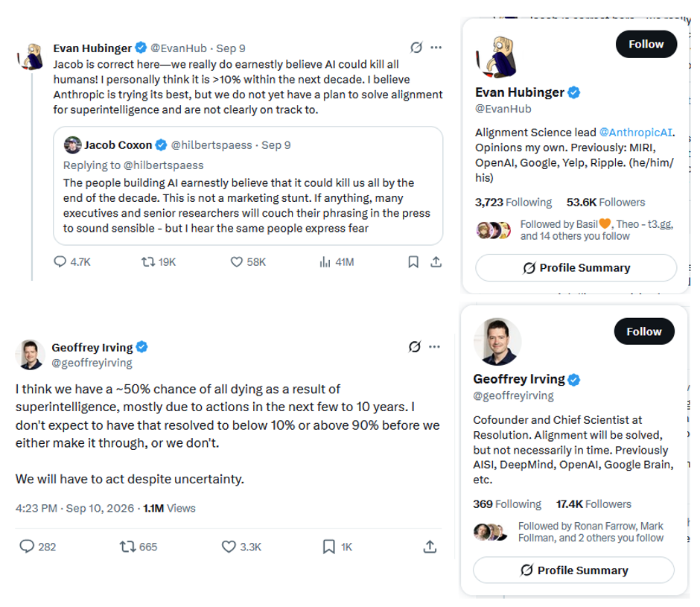Open more options on Geoffrey Irving's tweet
Image resolution: width=700 pixels, height=607 pixels.
click(x=434, y=346)
